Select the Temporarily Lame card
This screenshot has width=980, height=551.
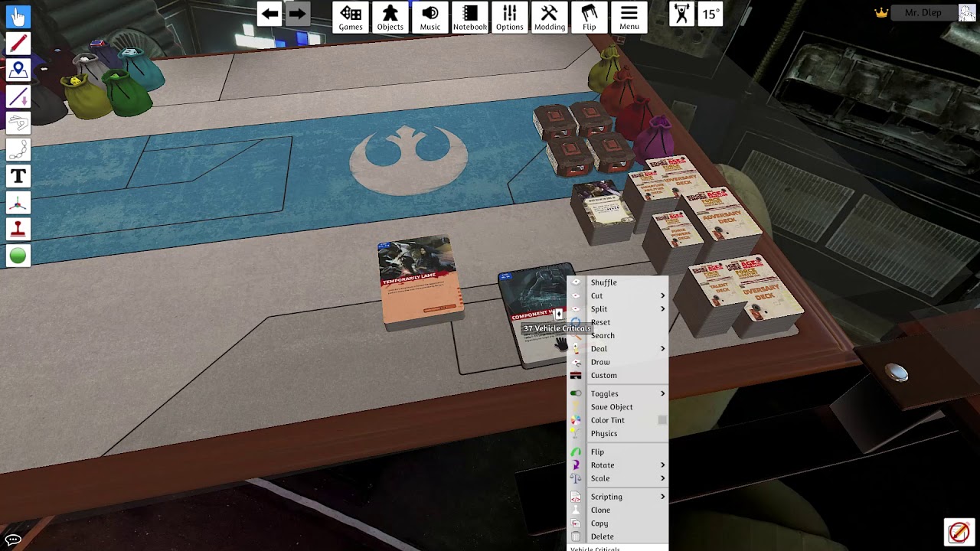420,282
